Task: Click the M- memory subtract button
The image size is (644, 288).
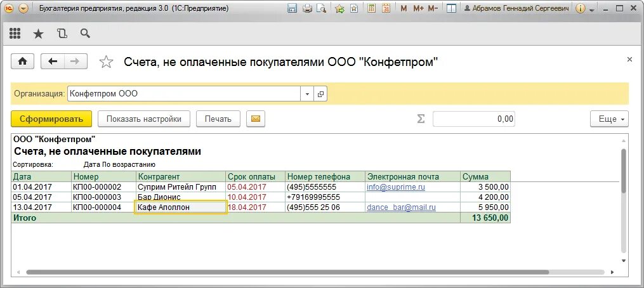Action: click(x=433, y=8)
